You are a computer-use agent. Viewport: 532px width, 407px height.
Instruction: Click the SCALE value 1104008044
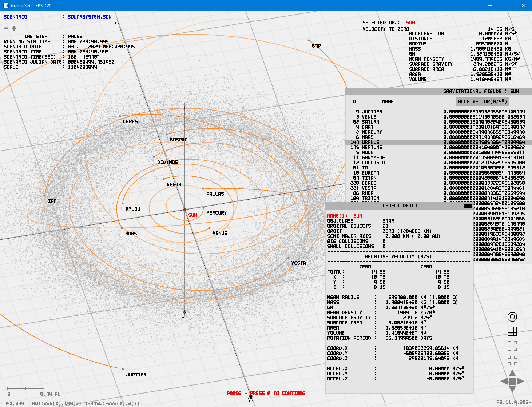click(x=82, y=67)
